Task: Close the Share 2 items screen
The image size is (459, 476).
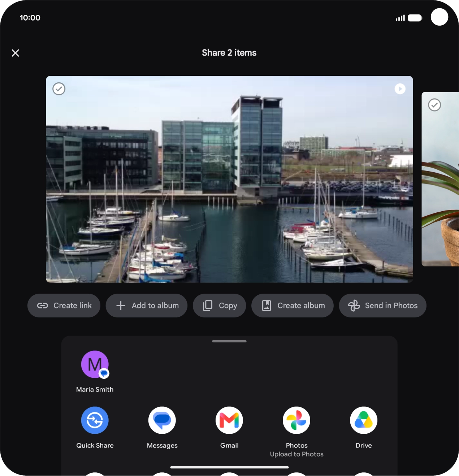Action: [x=15, y=53]
